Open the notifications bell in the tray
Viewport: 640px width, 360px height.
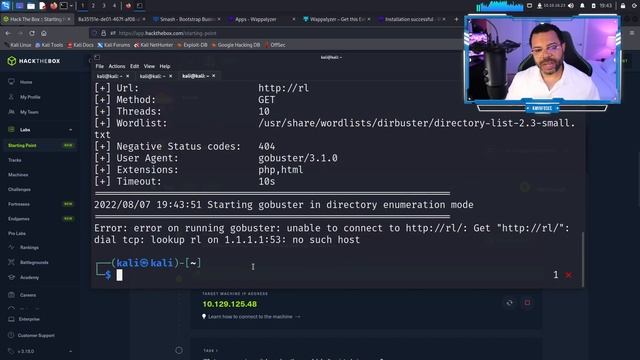582,6
